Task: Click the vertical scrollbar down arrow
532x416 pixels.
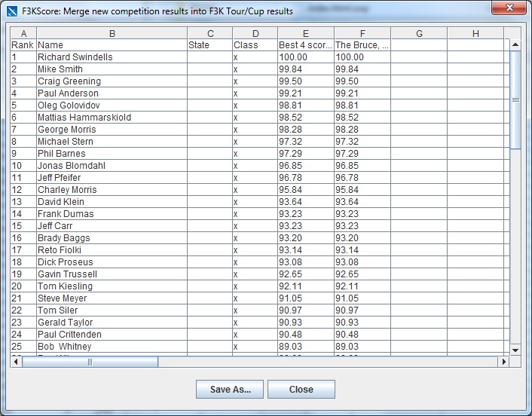Action: 515,350
